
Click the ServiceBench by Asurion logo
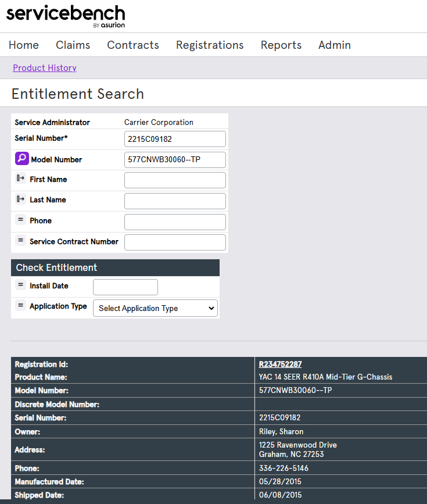65,16
